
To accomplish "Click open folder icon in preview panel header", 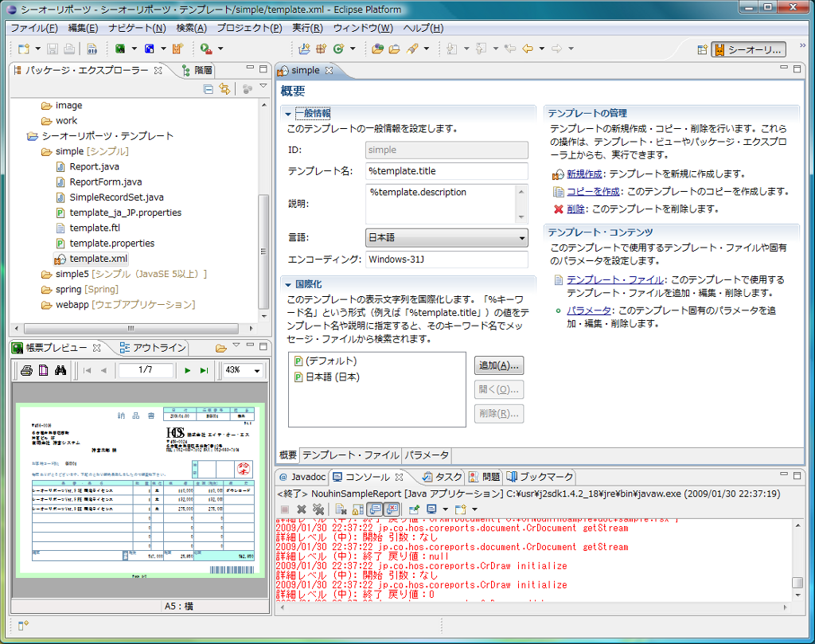I will [221, 348].
